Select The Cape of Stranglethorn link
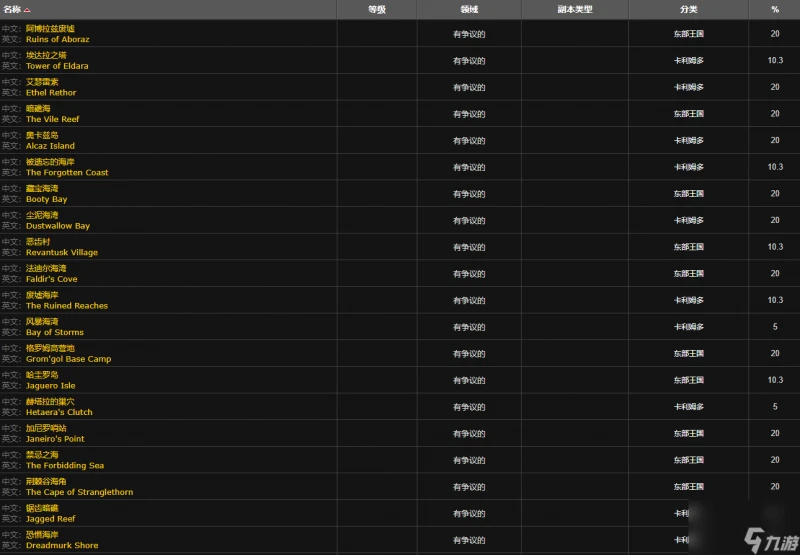The height and width of the screenshot is (555, 800). coord(79,492)
